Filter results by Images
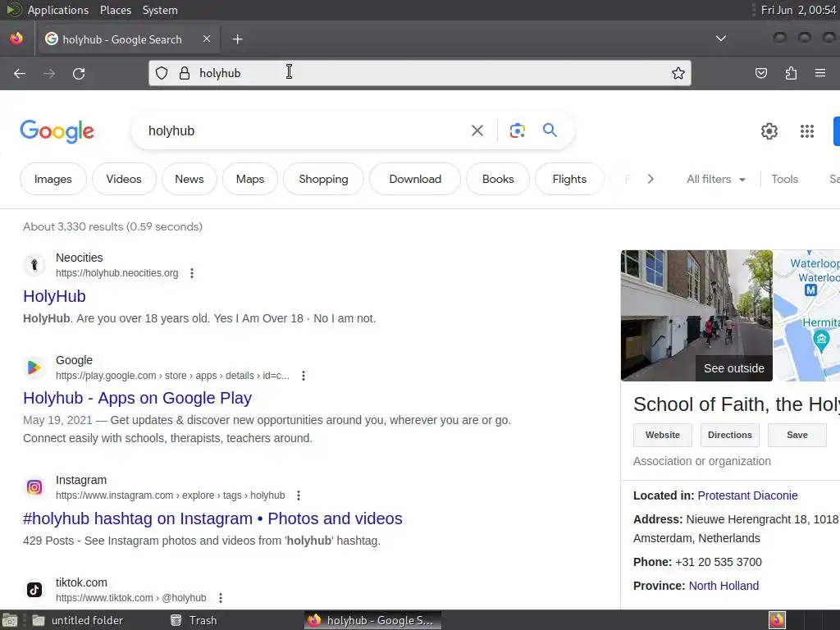This screenshot has height=630, width=840. pyautogui.click(x=53, y=179)
